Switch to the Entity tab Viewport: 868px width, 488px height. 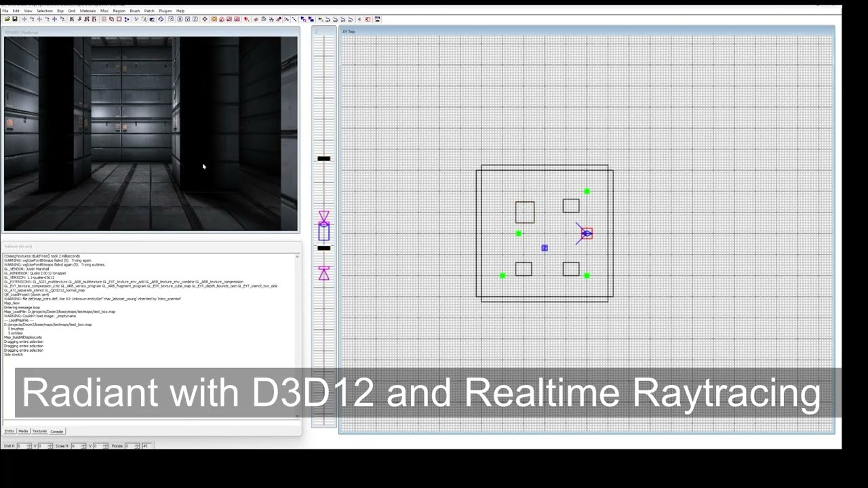9,431
